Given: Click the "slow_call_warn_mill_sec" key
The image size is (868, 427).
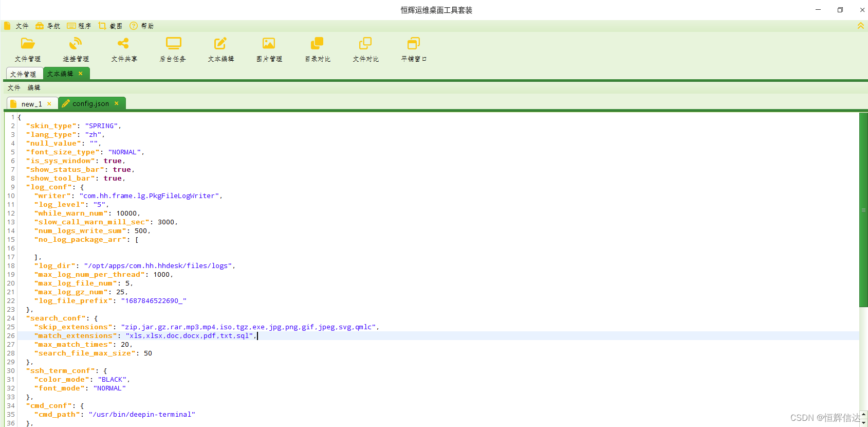Looking at the screenshot, I should (92, 222).
